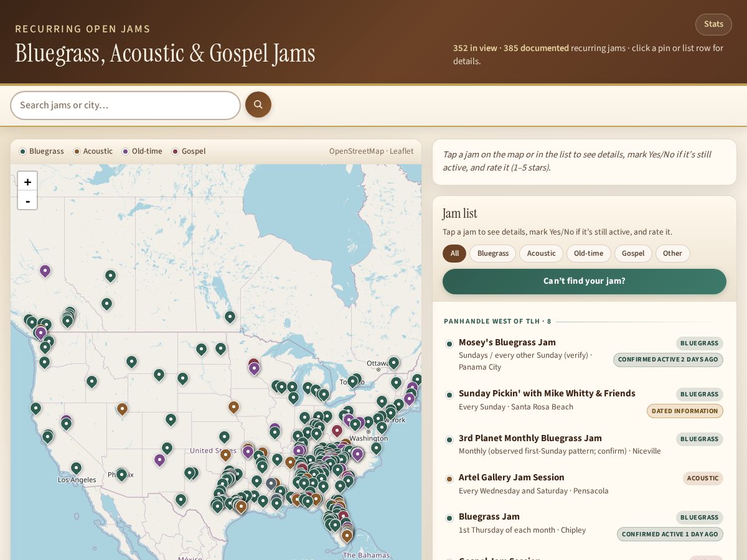
Task: Select the purple pin in British Columbia
Action: coord(45,271)
